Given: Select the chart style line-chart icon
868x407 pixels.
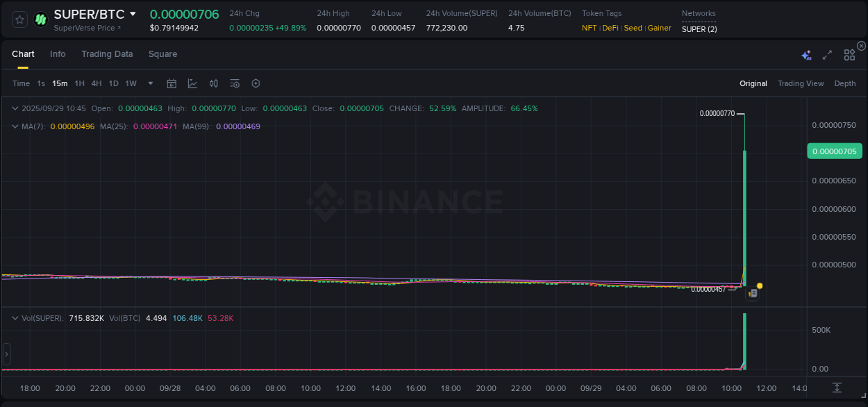Looking at the screenshot, I should click(192, 83).
